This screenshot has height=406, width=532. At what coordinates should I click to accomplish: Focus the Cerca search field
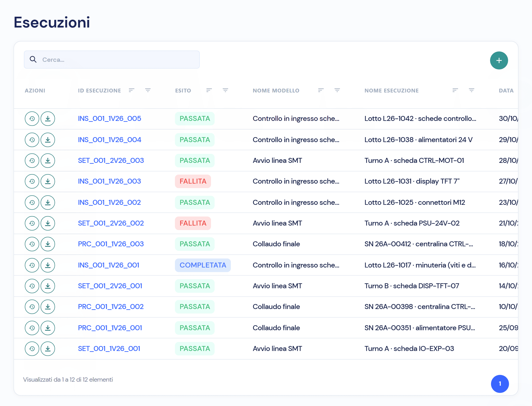[112, 60]
